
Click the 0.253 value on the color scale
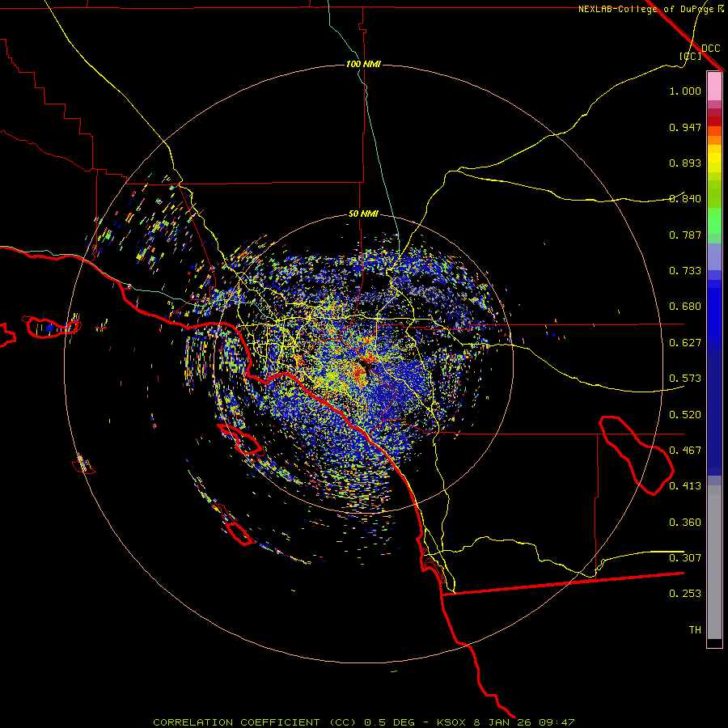(685, 594)
